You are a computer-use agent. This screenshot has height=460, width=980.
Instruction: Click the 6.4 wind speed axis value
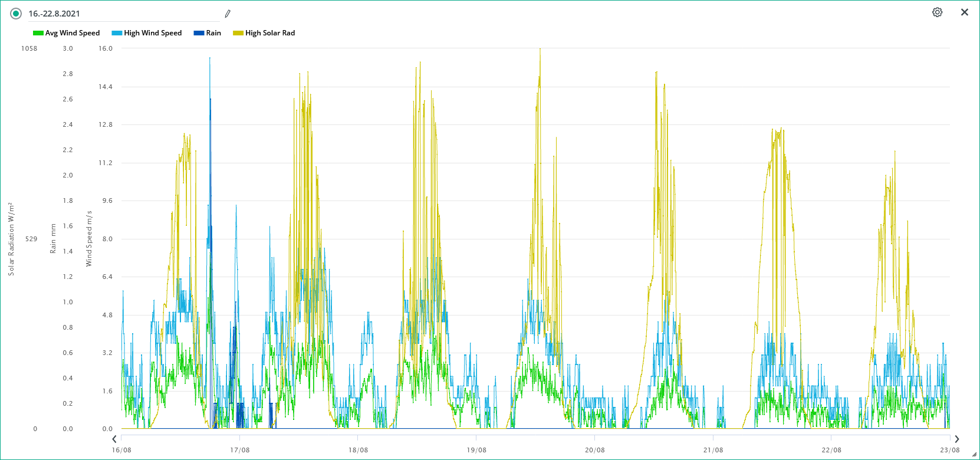(107, 277)
